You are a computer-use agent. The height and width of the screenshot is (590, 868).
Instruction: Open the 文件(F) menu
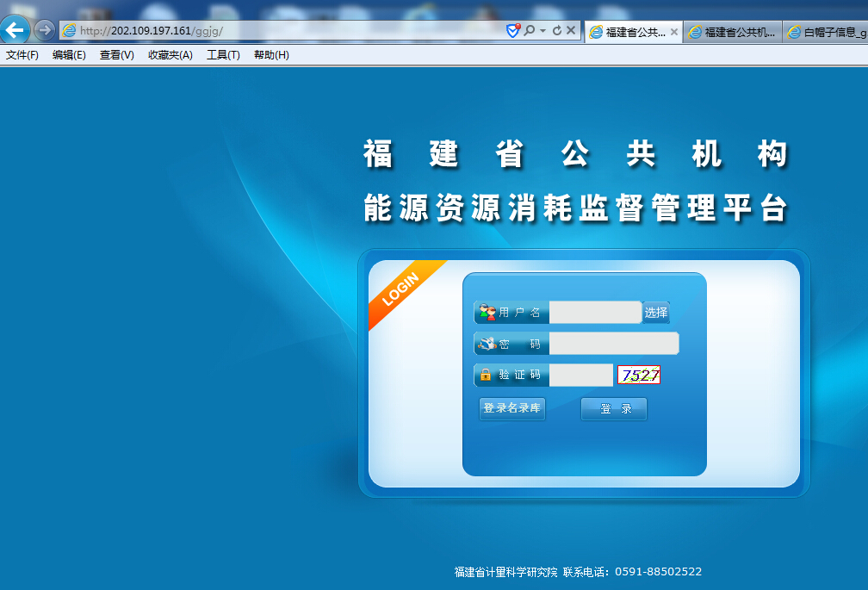[22, 55]
